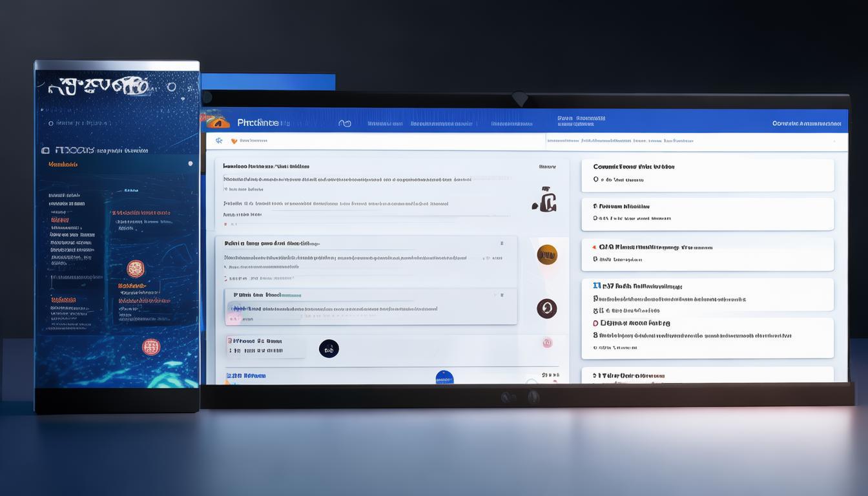Select the radio circle under first right card title
Screen dimensions: 868x496
click(596, 180)
